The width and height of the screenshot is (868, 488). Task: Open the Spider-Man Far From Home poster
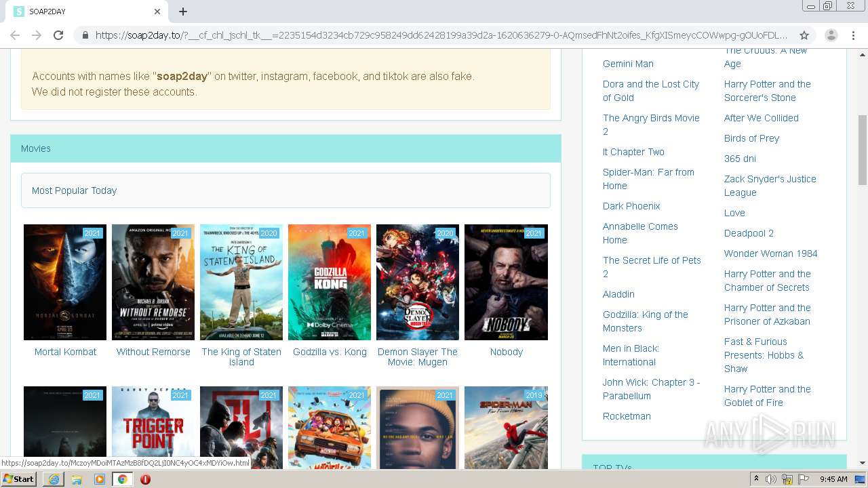point(506,428)
